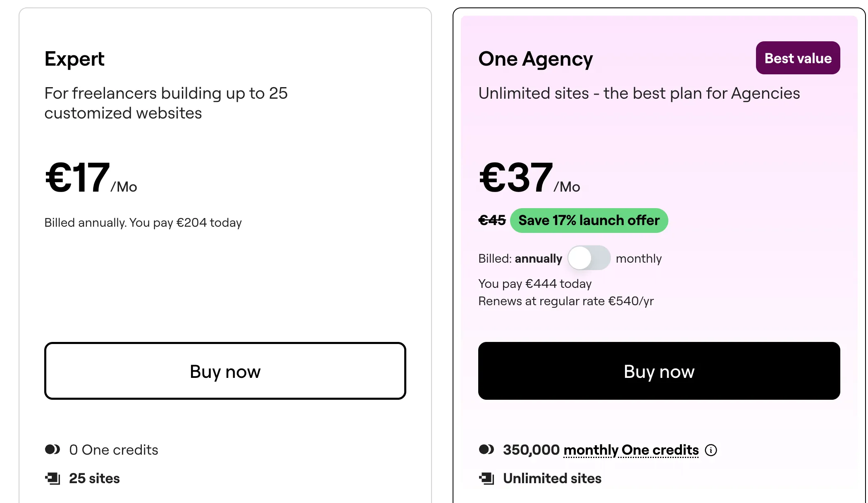Expand details via monthly One credits link
868x503 pixels.
[630, 450]
